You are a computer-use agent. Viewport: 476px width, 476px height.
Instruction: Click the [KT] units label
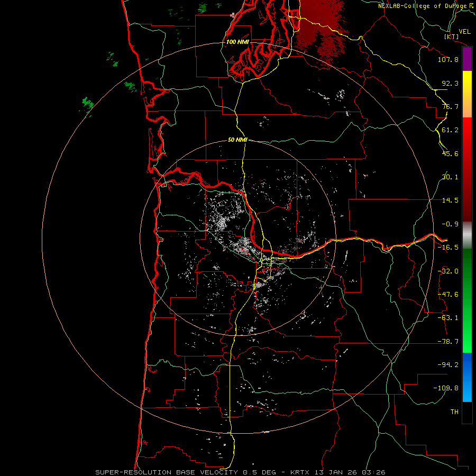coord(452,36)
